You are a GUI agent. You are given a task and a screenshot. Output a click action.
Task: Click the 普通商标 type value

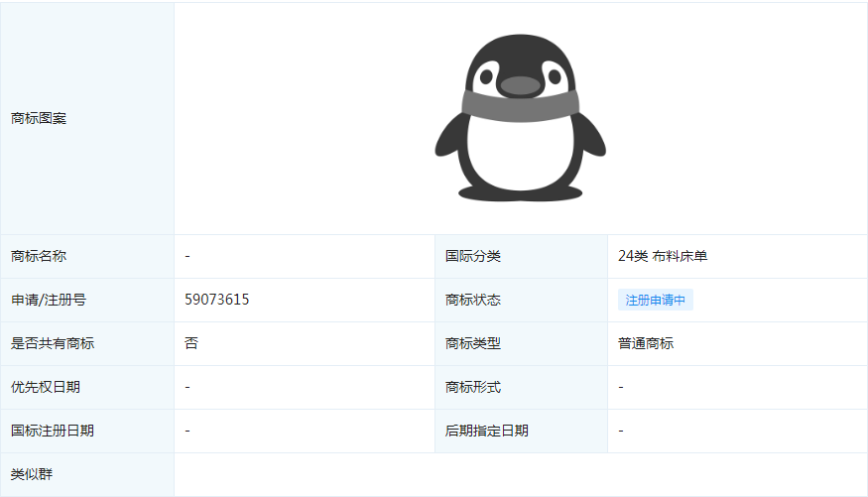click(x=646, y=343)
